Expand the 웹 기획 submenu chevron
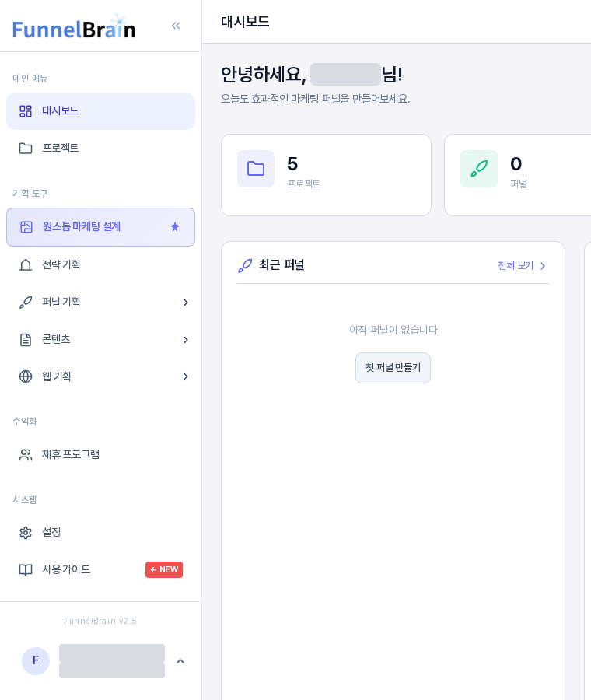Viewport: 591px width, 700px height. click(186, 376)
